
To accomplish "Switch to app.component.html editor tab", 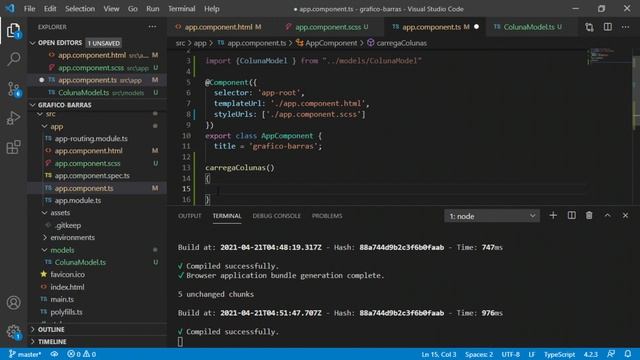I will (x=218, y=27).
